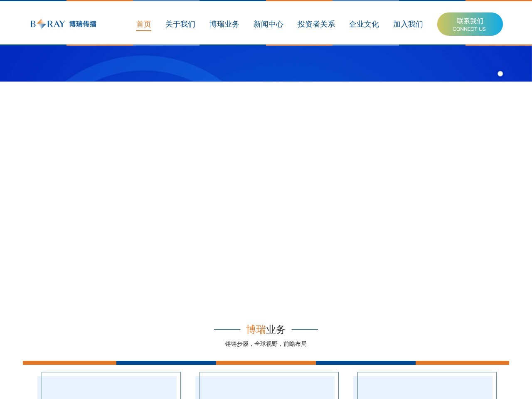Select the carousel indicator dot on the banner
The image size is (532, 399).
(x=500, y=74)
